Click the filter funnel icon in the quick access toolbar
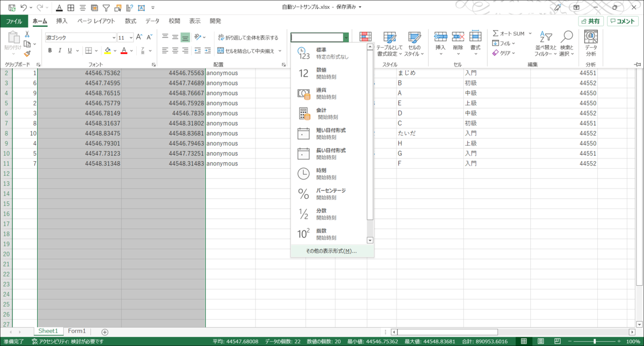The width and height of the screenshot is (644, 346). point(106,8)
